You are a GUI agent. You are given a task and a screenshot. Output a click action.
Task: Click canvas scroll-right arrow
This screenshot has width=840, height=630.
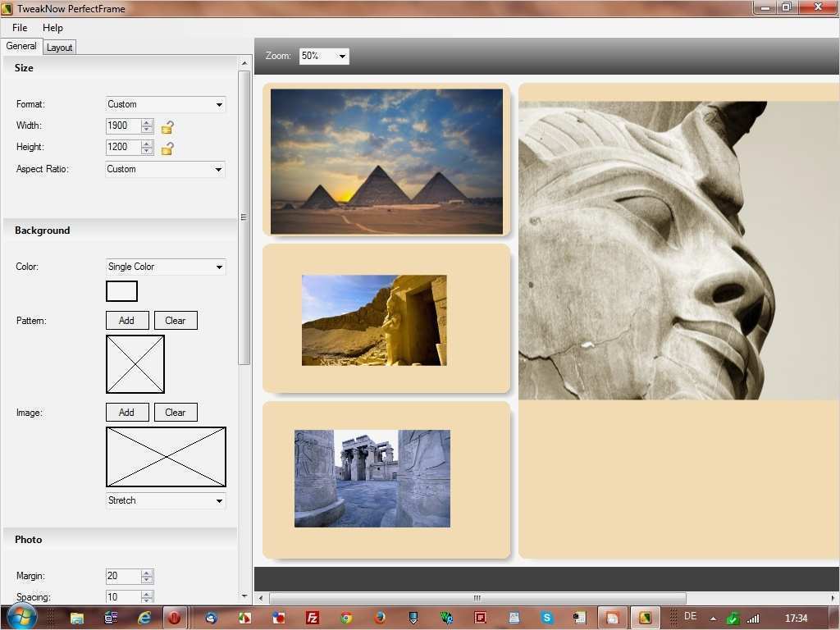pyautogui.click(x=833, y=598)
